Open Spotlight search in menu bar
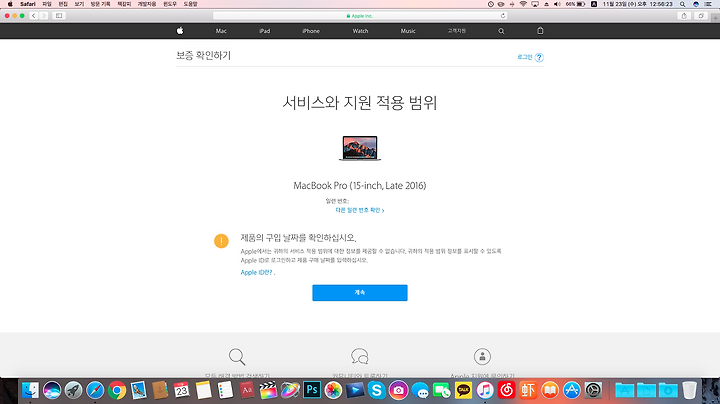The image size is (720, 404). pyautogui.click(x=683, y=4)
